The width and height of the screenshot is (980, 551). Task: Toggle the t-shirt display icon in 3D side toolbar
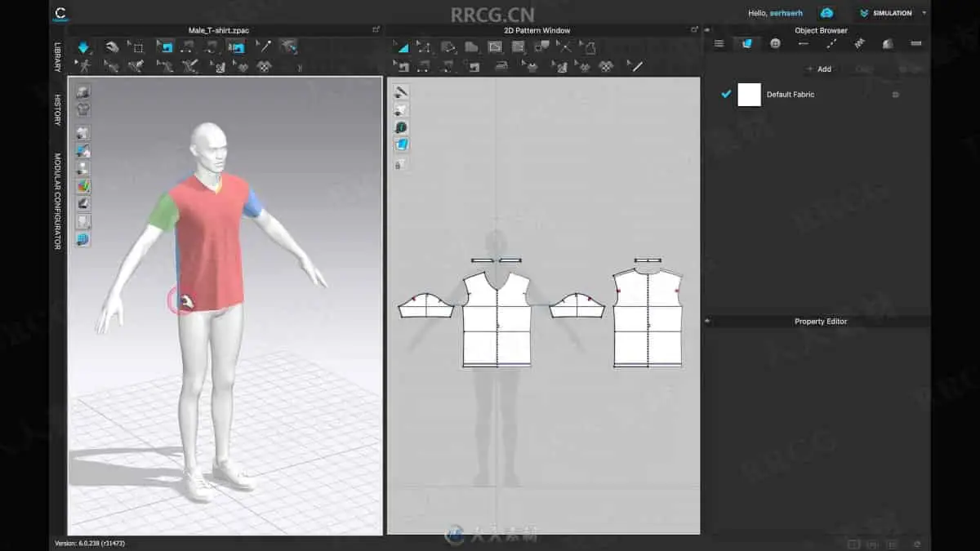(x=82, y=109)
